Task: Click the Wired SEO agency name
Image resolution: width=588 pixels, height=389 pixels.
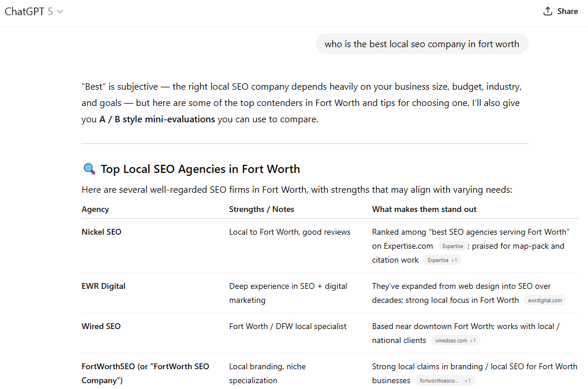Action: (x=101, y=326)
